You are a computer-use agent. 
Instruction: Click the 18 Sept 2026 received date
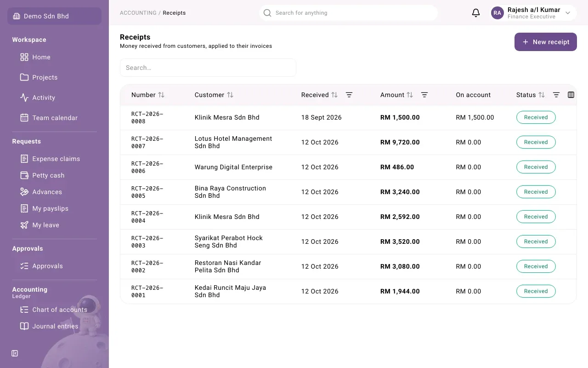pos(322,117)
